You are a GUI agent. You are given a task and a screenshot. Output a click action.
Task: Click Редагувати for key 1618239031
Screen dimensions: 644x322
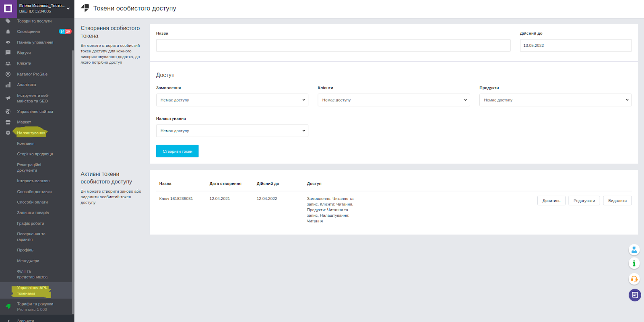584,201
